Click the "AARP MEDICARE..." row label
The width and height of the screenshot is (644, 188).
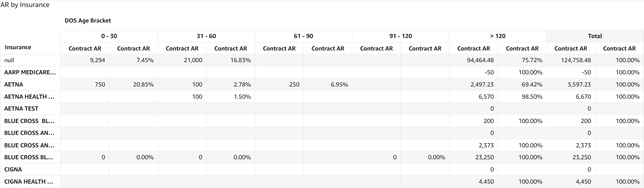coord(30,73)
